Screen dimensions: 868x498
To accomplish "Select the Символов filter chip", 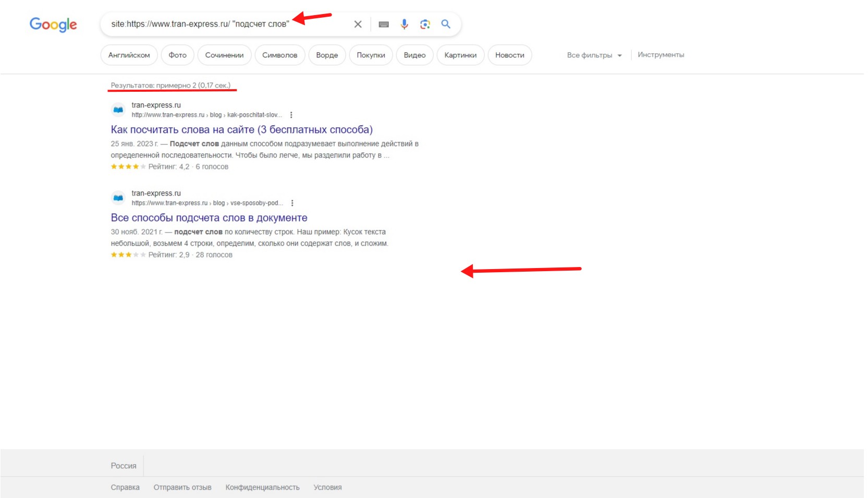I will click(279, 55).
